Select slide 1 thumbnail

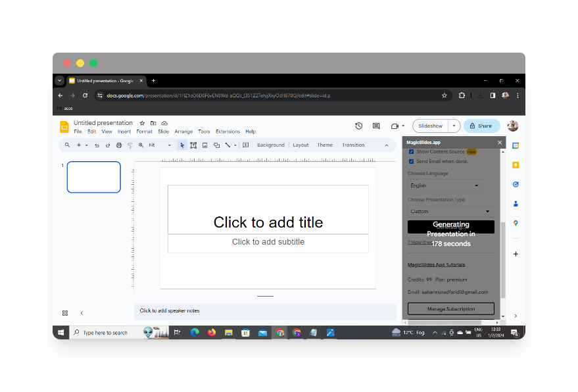pyautogui.click(x=93, y=178)
